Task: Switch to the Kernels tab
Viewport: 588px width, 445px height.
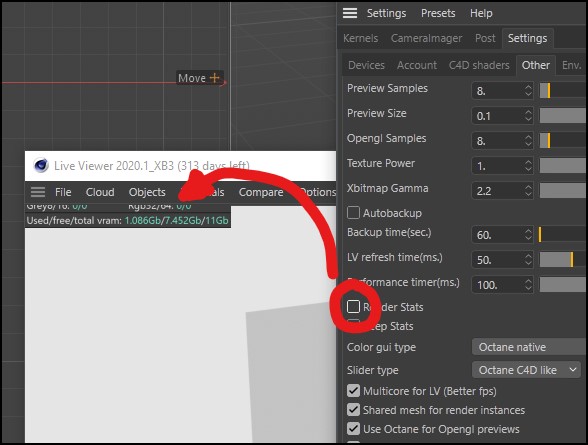Action: pyautogui.click(x=360, y=38)
